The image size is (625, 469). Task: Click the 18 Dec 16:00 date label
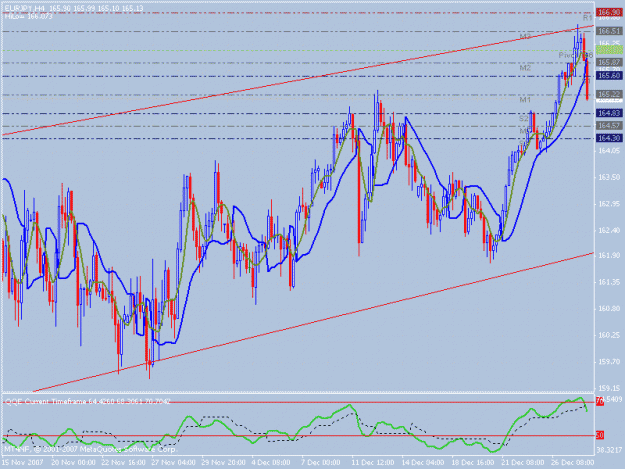473,463
